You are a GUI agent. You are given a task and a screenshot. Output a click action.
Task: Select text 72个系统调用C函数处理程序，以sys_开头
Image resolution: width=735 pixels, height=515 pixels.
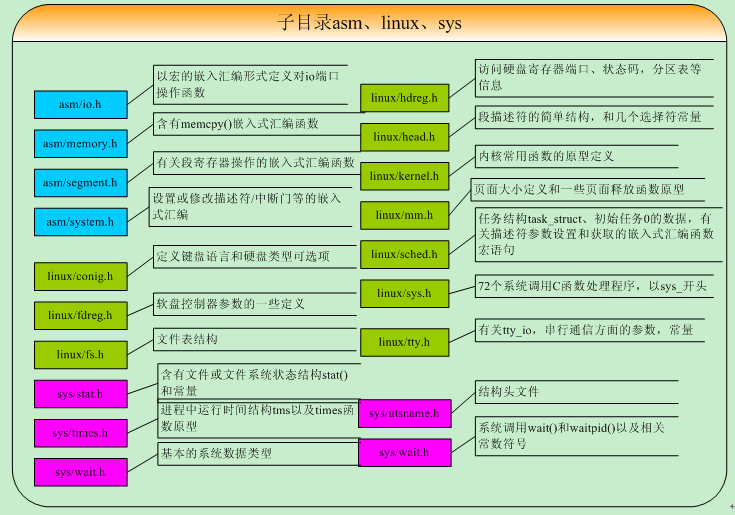[x=592, y=286]
